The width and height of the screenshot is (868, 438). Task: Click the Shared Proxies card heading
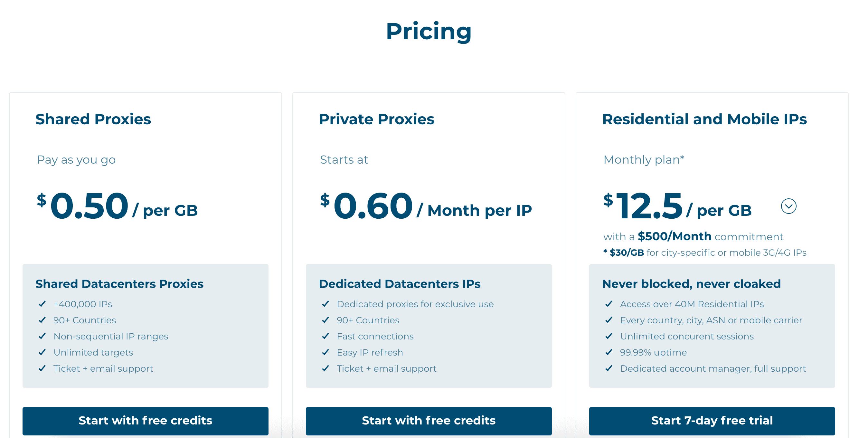pos(93,119)
